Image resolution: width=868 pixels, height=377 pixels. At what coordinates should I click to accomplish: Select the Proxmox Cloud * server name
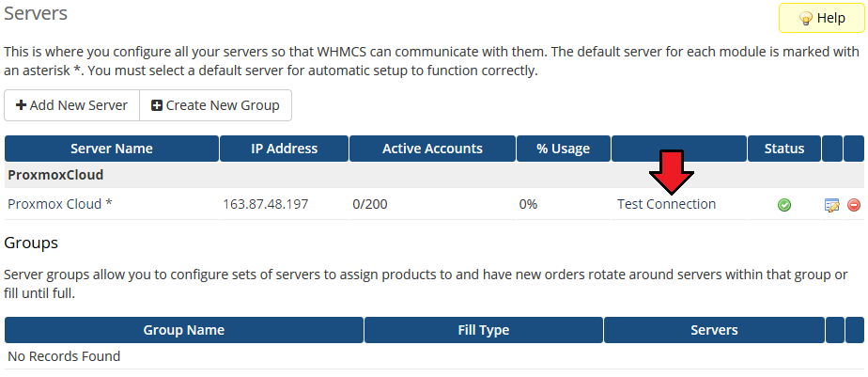60,204
